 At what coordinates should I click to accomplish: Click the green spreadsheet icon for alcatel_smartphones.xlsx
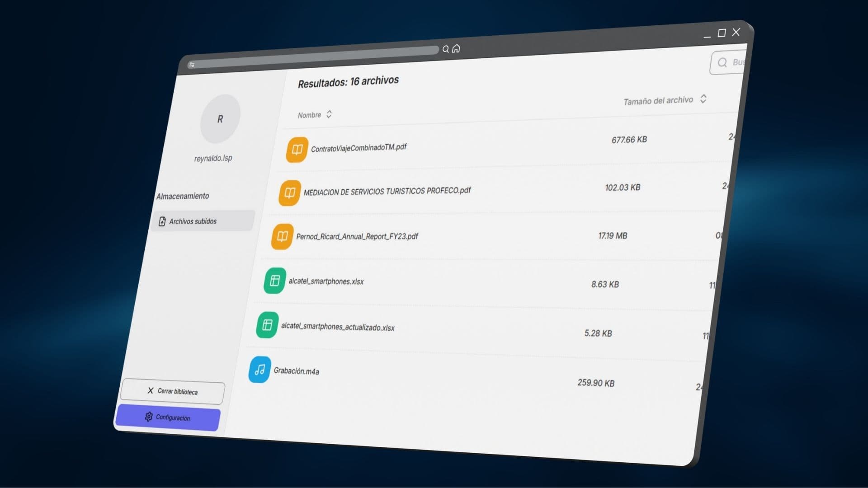pyautogui.click(x=275, y=281)
